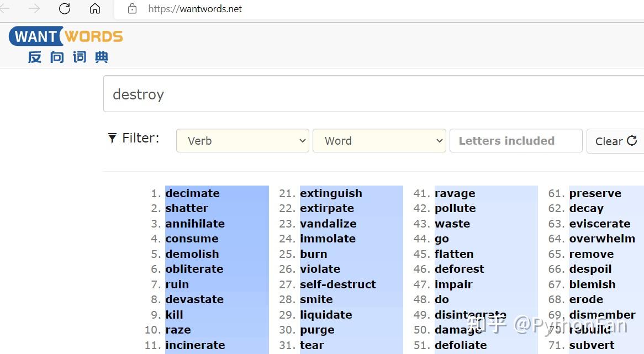This screenshot has height=354, width=644.
Task: Click the site security padlock icon
Action: click(132, 9)
